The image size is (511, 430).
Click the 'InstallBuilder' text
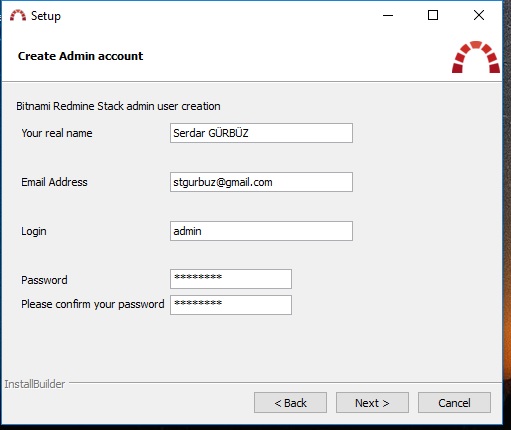tap(35, 384)
